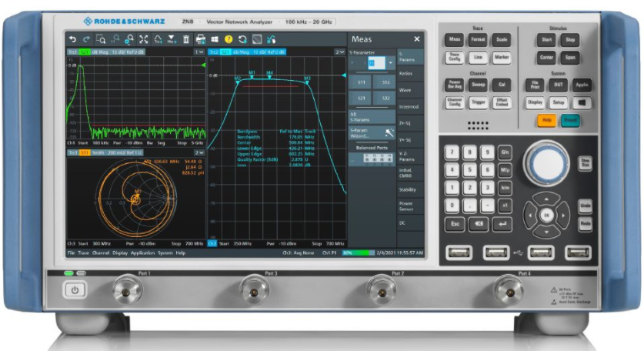Switch to the Wave tab

[x=410, y=90]
